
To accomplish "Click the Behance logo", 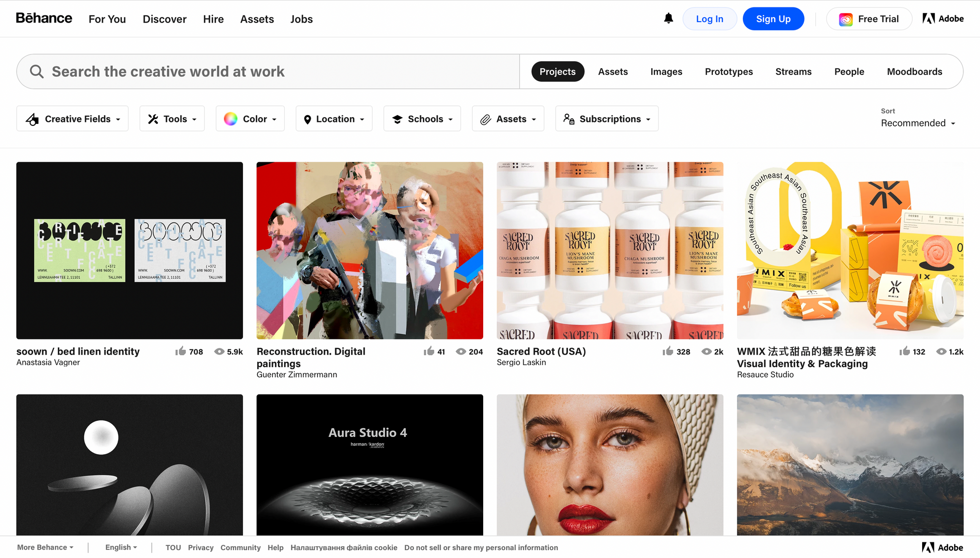I will [x=44, y=19].
